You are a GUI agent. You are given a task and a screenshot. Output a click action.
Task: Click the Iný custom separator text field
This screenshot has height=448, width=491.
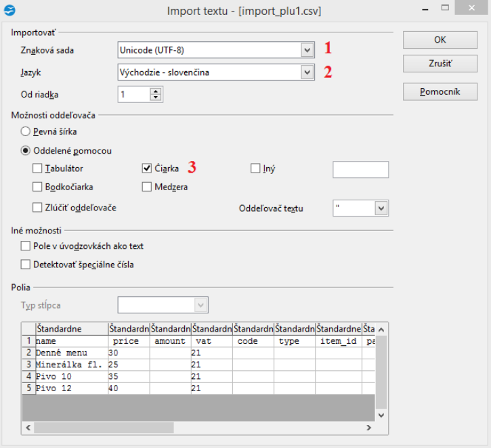pyautogui.click(x=360, y=169)
